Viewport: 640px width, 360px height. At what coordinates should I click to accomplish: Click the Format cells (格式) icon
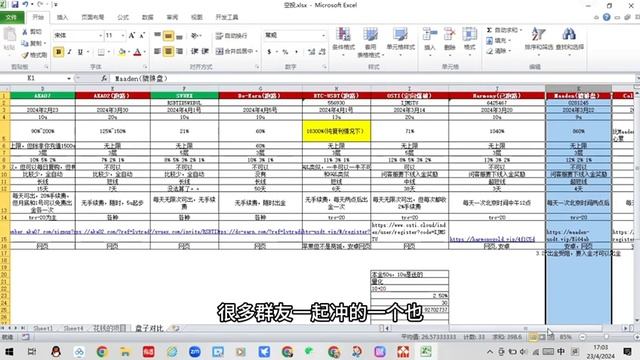[469, 35]
